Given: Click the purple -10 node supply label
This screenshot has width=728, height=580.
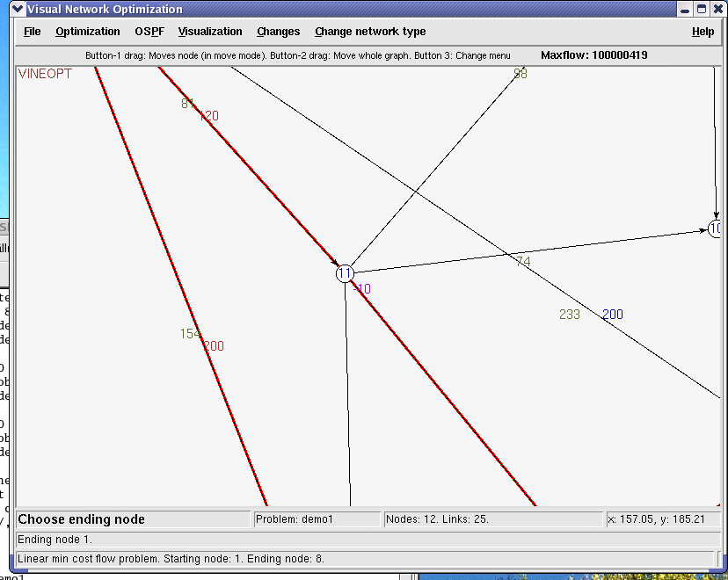Looking at the screenshot, I should (x=362, y=289).
